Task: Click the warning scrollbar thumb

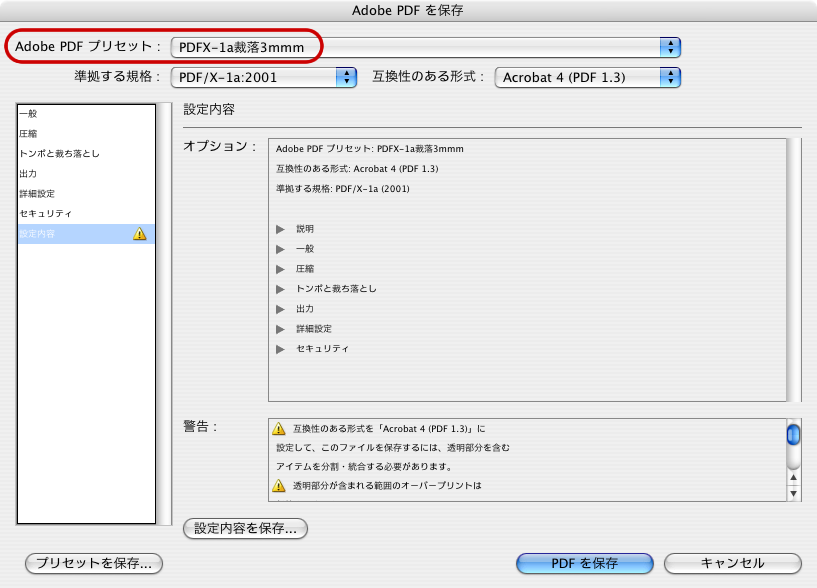Action: pyautogui.click(x=793, y=435)
